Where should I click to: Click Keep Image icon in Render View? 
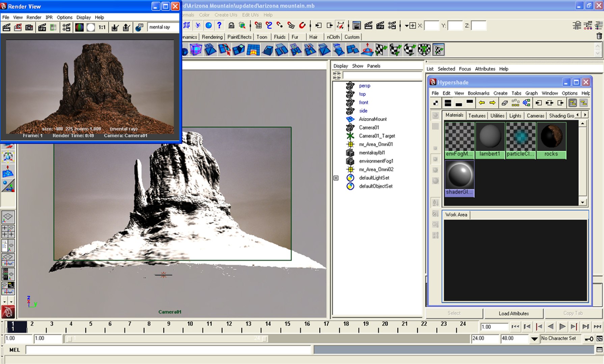click(x=115, y=27)
